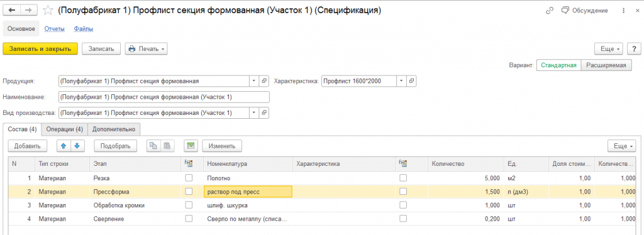Expand the Вид производства dropdown arrow
This screenshot has width=644, height=235.
tap(255, 112)
